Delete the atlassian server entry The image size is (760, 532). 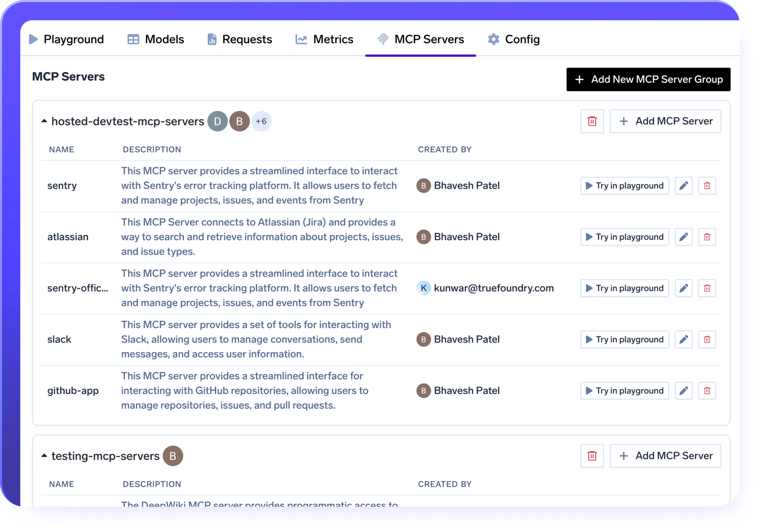click(x=707, y=237)
